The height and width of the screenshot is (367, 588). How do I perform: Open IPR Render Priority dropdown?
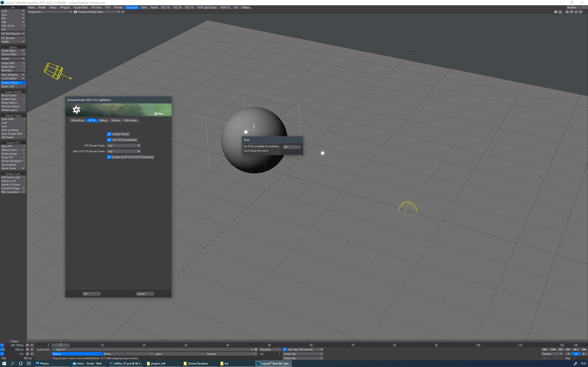[x=124, y=146]
